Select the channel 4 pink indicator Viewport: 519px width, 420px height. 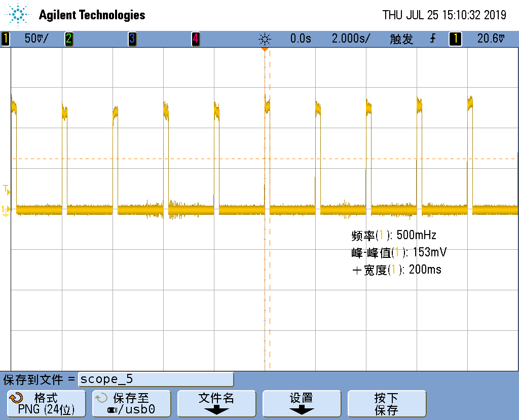[195, 39]
